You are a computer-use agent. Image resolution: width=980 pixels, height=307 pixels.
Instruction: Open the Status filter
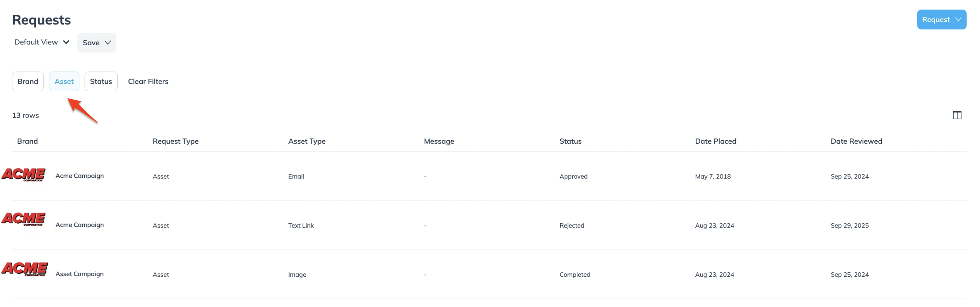[101, 81]
